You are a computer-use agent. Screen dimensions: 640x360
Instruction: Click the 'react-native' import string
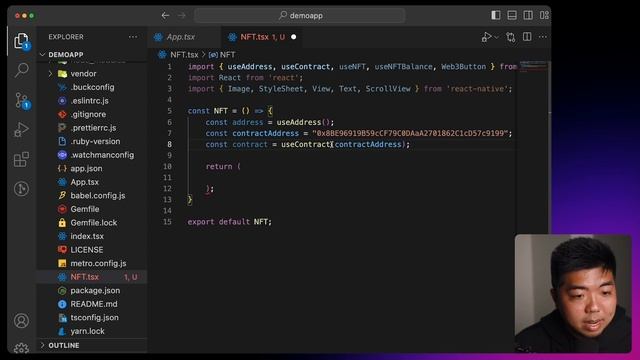[x=477, y=89]
